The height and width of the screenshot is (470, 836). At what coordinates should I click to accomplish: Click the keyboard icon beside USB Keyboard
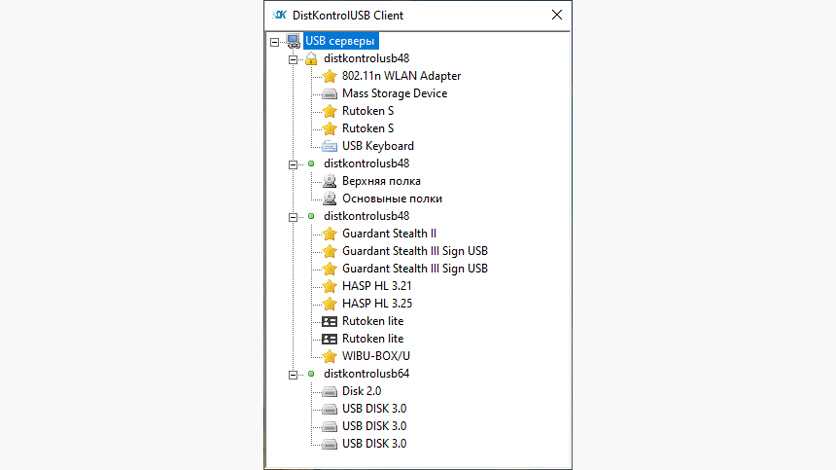point(330,146)
